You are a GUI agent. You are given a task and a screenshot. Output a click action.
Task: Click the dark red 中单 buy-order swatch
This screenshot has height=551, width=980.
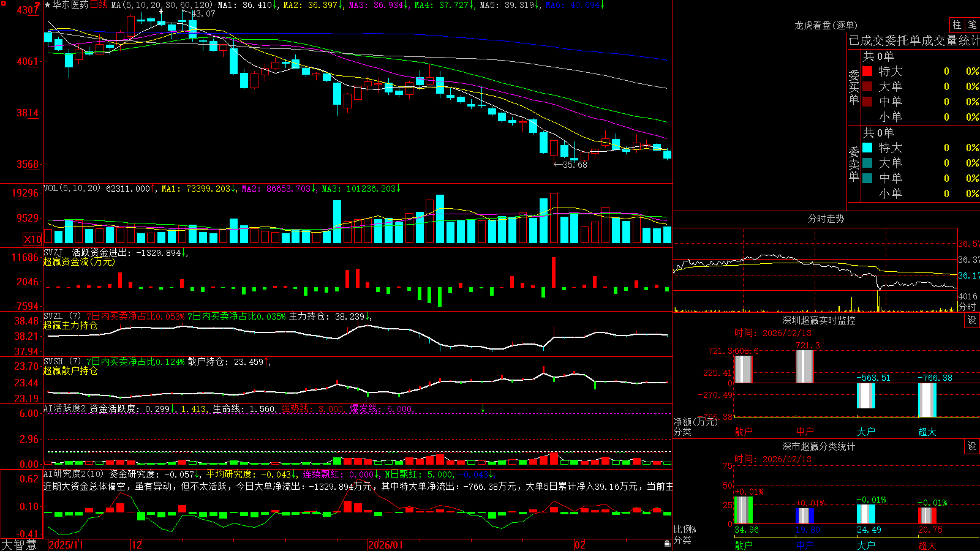(867, 102)
